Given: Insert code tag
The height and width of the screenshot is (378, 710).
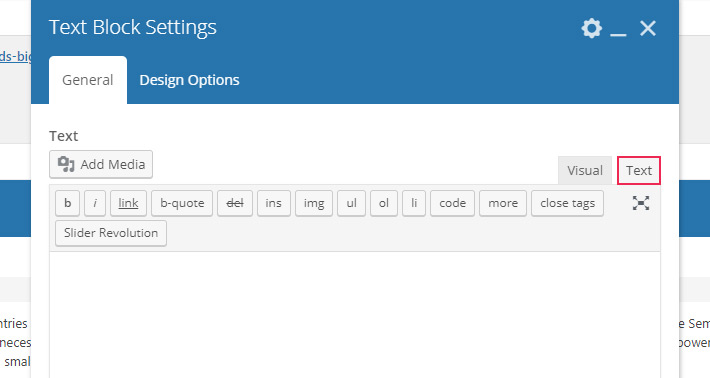Looking at the screenshot, I should (x=452, y=203).
